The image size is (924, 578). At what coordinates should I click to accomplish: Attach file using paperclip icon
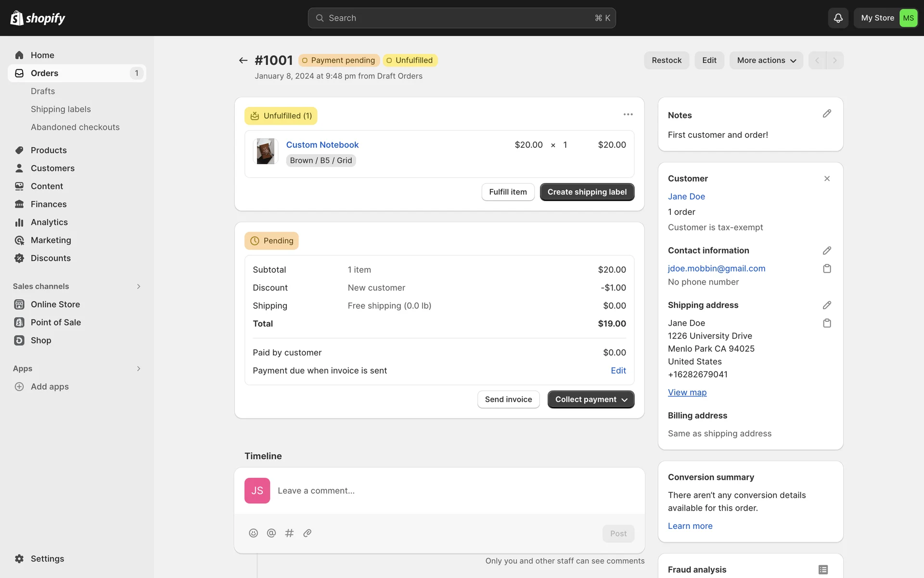[307, 533]
